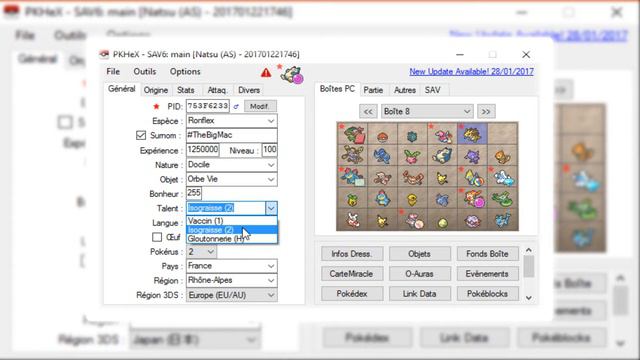
Task: Click the red shiny star beside the PID label
Action: (156, 107)
